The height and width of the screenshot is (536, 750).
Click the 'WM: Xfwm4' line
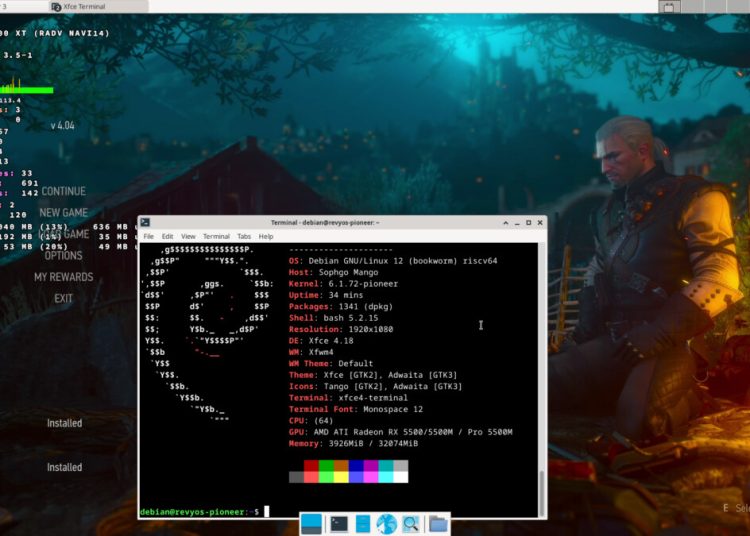(311, 352)
